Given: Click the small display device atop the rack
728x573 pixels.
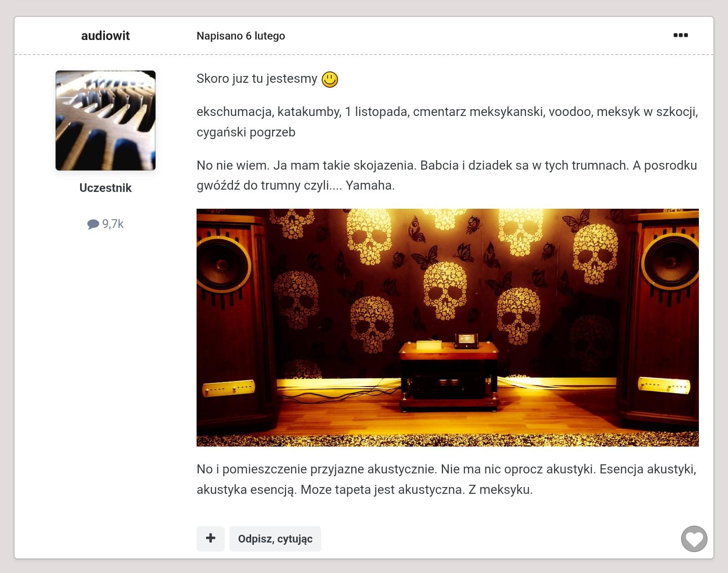Looking at the screenshot, I should 466,340.
